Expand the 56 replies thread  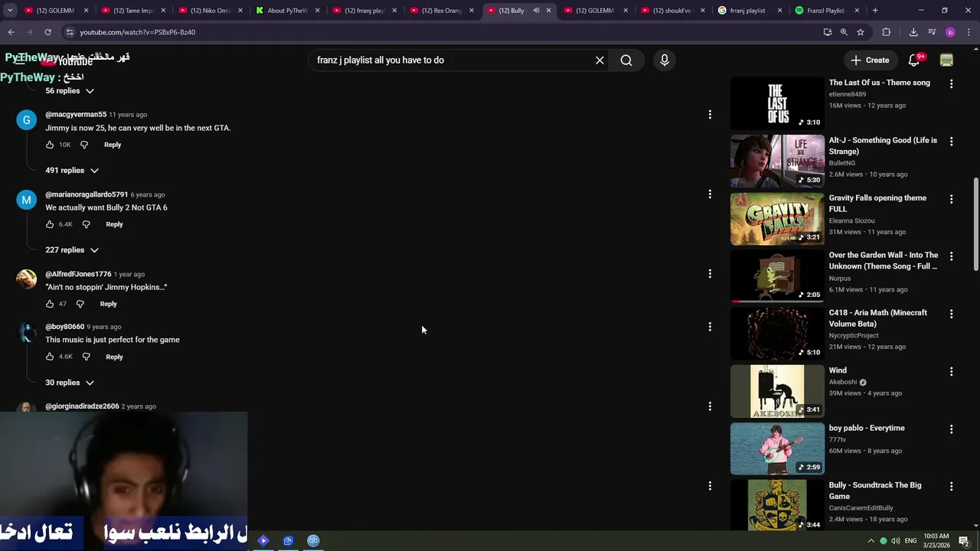[70, 91]
